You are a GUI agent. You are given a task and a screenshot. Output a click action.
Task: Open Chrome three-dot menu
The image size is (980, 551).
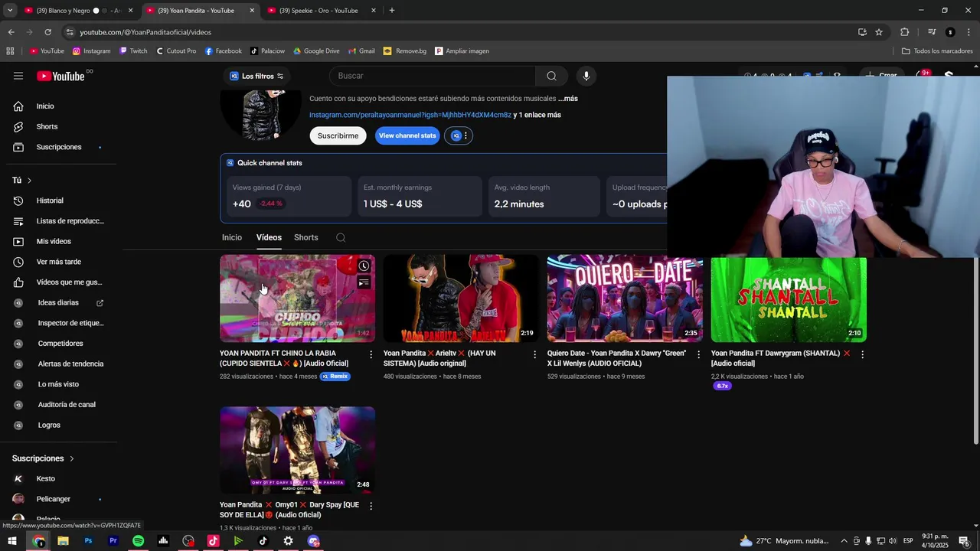(969, 32)
